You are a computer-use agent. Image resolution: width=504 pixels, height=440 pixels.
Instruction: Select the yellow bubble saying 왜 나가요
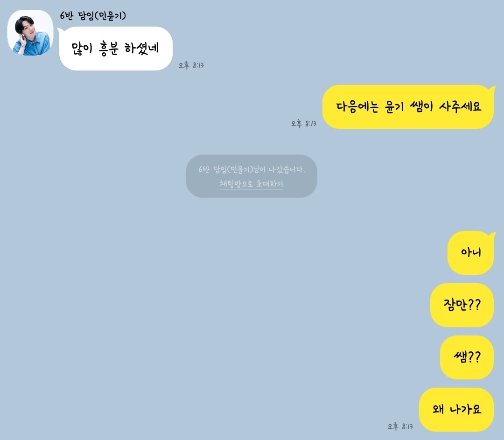[x=456, y=410]
